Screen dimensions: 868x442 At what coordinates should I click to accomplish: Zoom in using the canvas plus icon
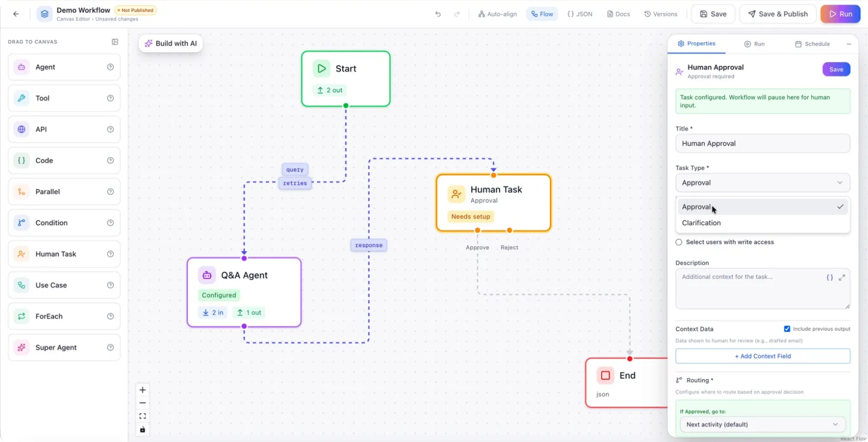coord(143,390)
